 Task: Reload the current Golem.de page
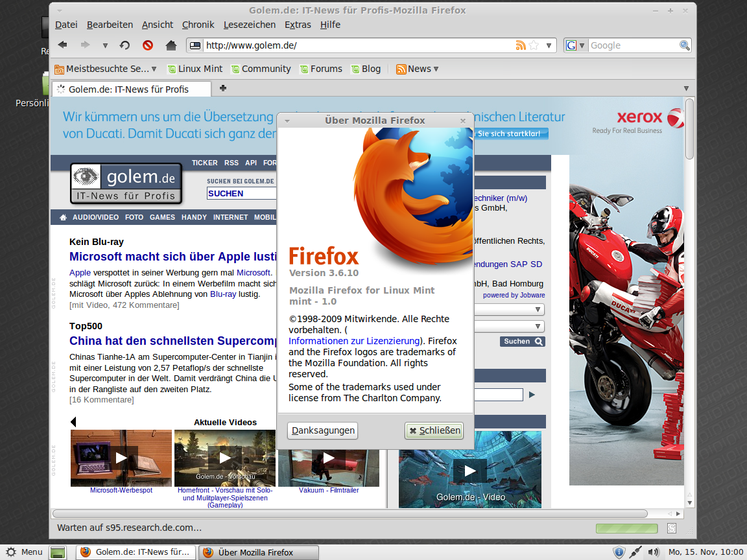[124, 45]
